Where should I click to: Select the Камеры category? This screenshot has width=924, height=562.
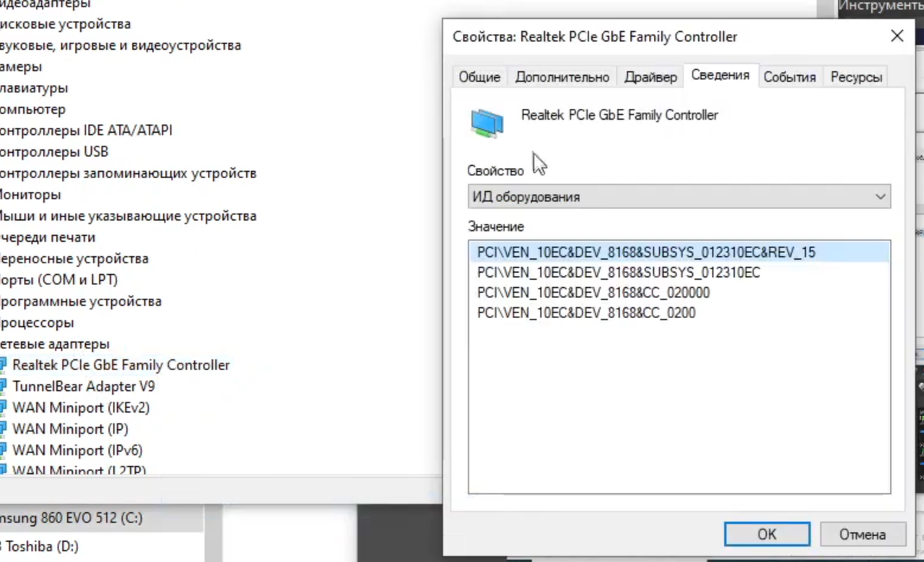click(x=21, y=66)
